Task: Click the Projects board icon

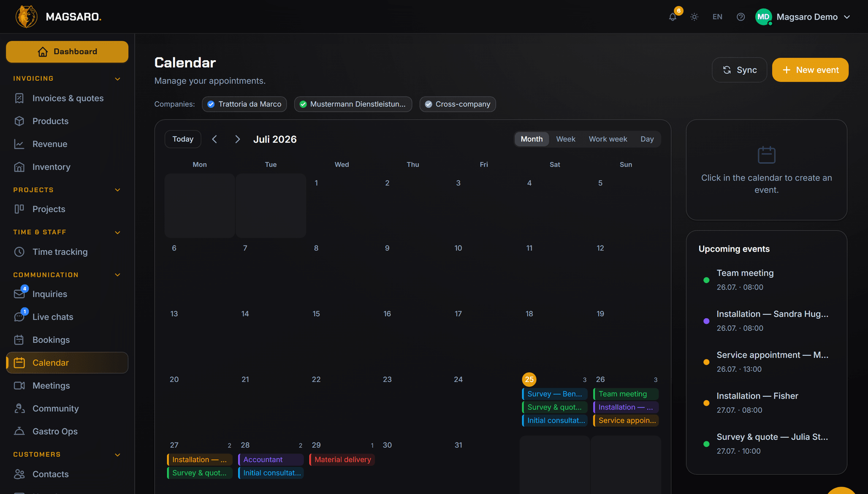Action: [x=20, y=209]
